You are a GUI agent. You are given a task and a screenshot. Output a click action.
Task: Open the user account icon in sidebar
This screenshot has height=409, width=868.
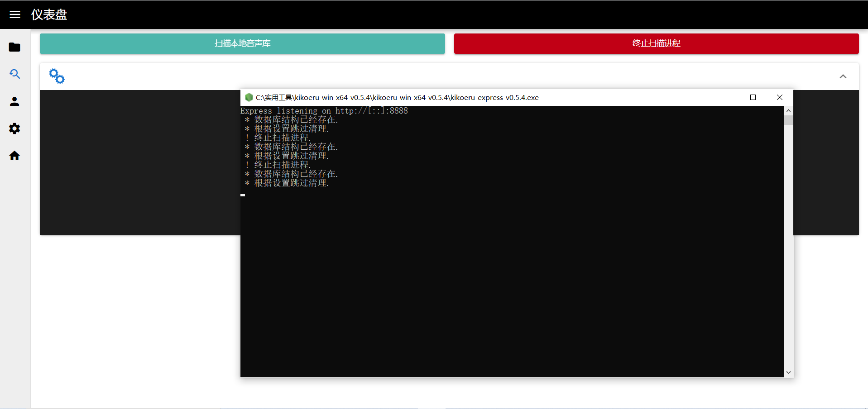[14, 101]
